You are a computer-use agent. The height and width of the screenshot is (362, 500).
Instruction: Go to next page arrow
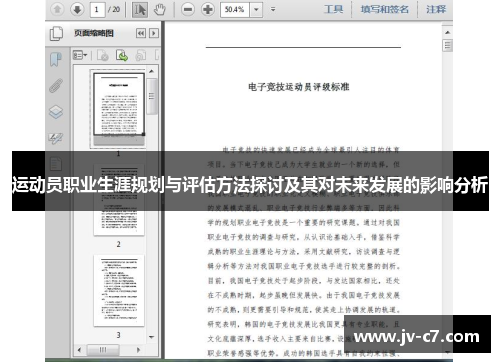77,9
